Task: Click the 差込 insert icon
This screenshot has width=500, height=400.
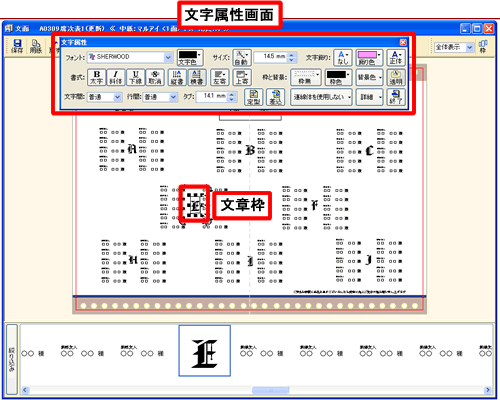Action: (x=276, y=97)
